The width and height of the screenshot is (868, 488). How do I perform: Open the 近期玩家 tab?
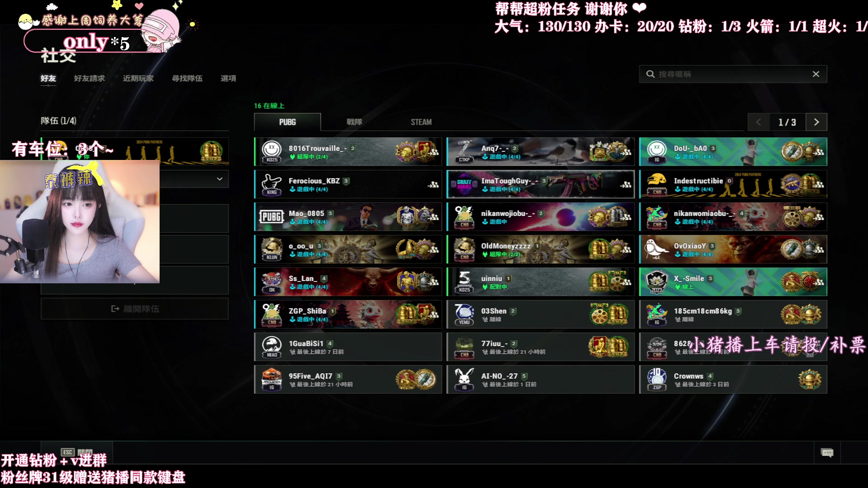coord(138,79)
